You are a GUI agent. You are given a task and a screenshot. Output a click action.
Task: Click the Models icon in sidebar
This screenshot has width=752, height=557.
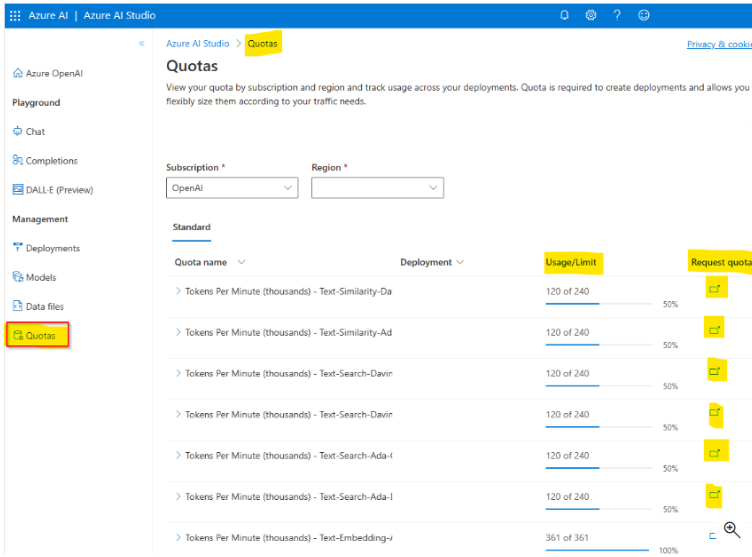pos(18,277)
